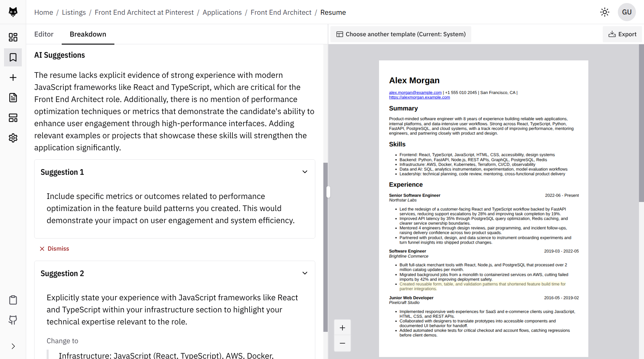Select the Breakdown tab
Image resolution: width=644 pixels, height=359 pixels.
tap(88, 34)
